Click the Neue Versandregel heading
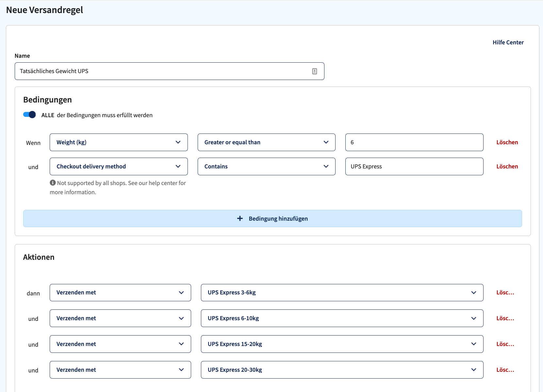 pyautogui.click(x=44, y=10)
